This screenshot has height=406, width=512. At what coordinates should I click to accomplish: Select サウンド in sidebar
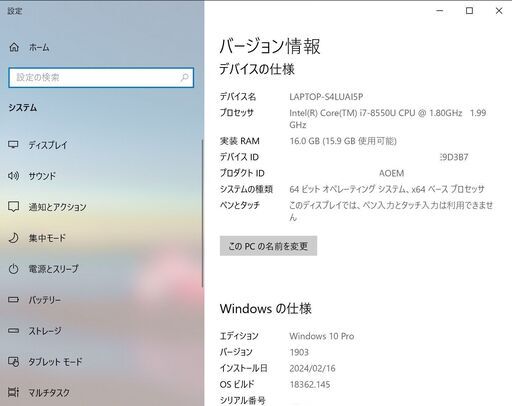click(42, 176)
